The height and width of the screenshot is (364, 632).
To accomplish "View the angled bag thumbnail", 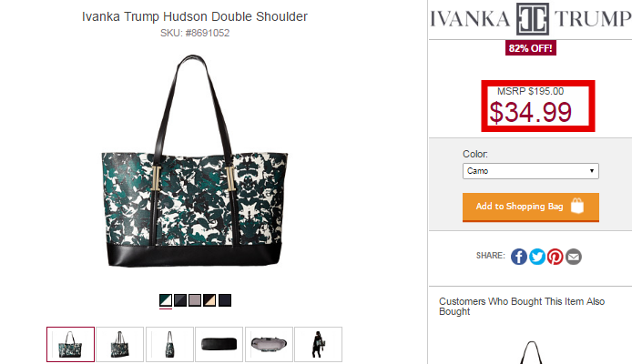I will 119,344.
